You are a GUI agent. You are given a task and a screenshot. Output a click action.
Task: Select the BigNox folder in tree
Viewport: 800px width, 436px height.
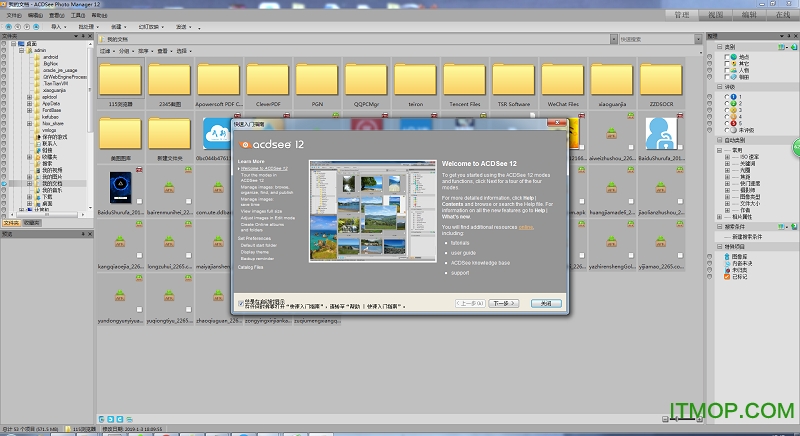click(x=50, y=64)
